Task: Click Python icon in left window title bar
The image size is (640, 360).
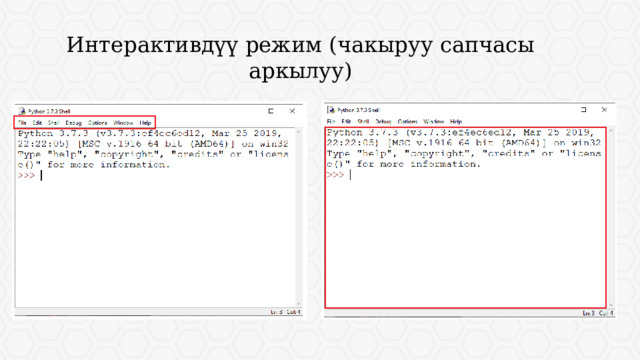Action: click(22, 111)
